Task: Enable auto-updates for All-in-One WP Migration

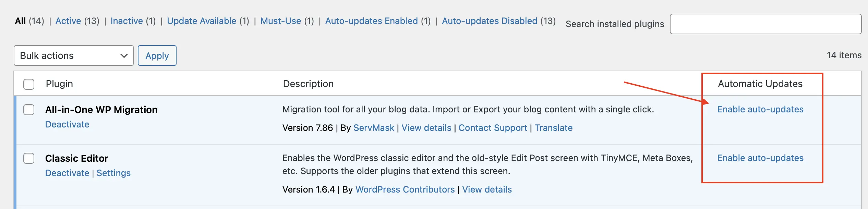Action: point(760,109)
